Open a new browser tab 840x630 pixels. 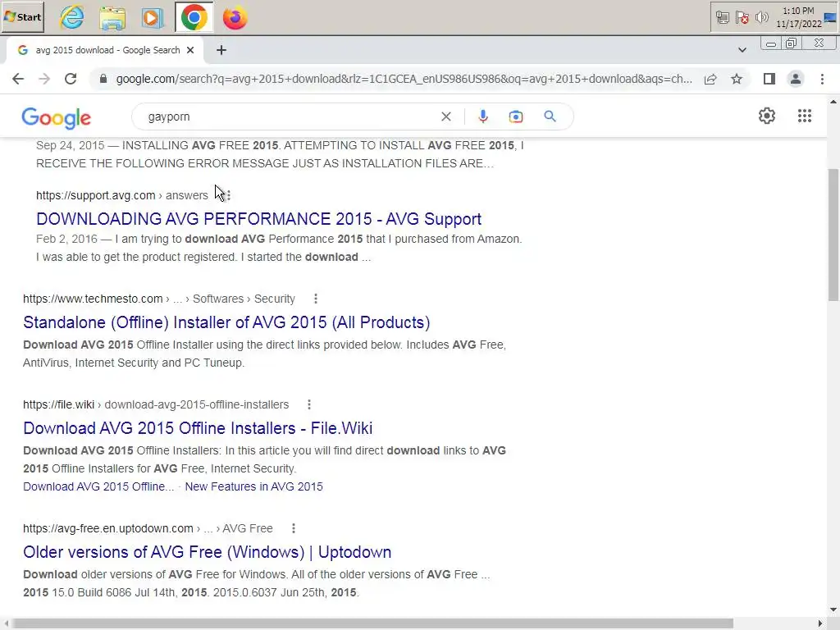[221, 50]
